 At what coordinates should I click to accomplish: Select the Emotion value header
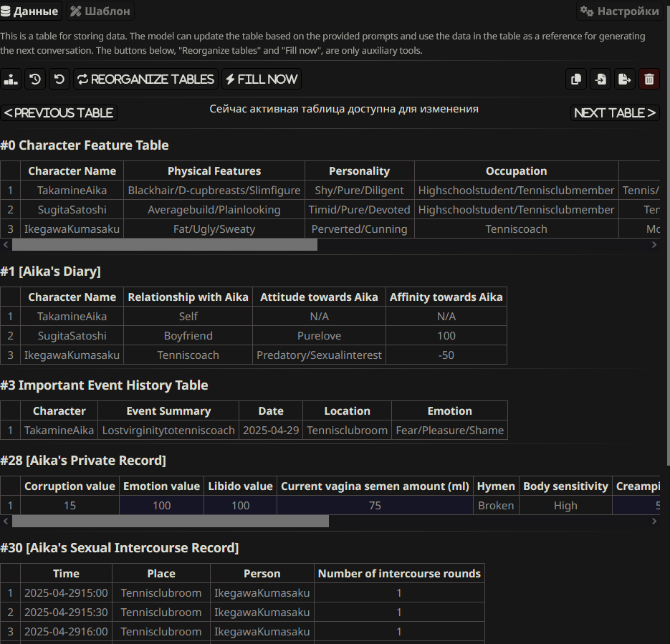point(161,486)
